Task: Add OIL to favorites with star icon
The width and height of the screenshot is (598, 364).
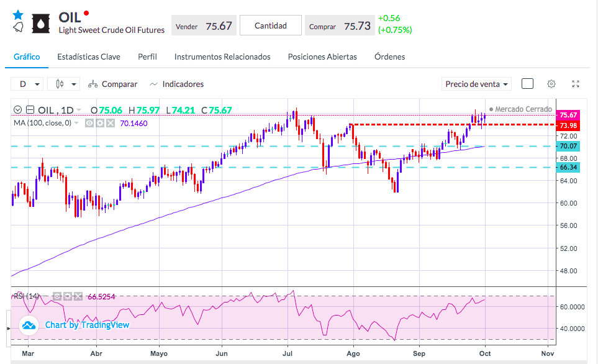Action: [18, 15]
